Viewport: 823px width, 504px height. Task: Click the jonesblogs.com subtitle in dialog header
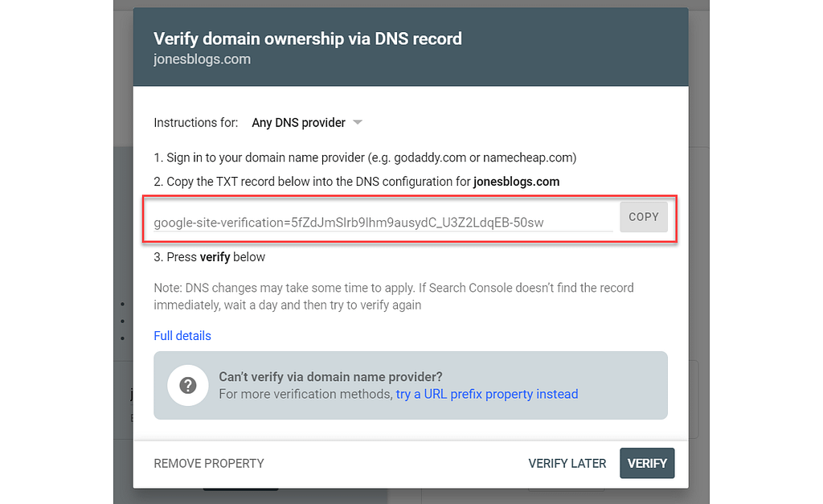pos(202,59)
